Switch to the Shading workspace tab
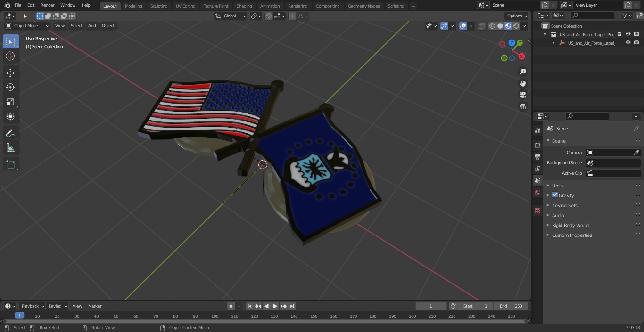Image resolution: width=644 pixels, height=332 pixels. [244, 6]
